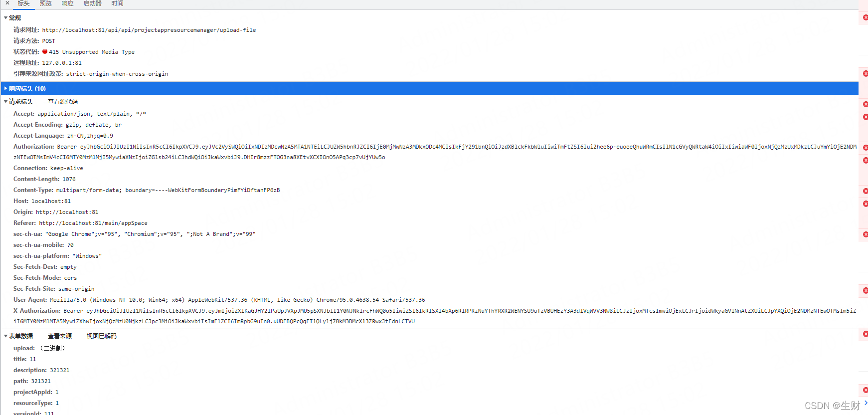Select title: 11 form field
The image size is (868, 415).
[x=25, y=359]
